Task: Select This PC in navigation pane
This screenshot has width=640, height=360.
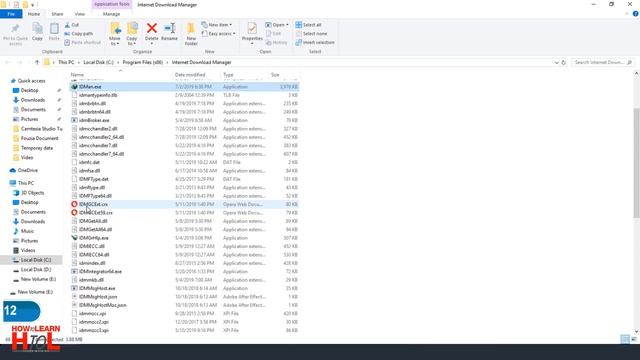Action: pyautogui.click(x=26, y=183)
